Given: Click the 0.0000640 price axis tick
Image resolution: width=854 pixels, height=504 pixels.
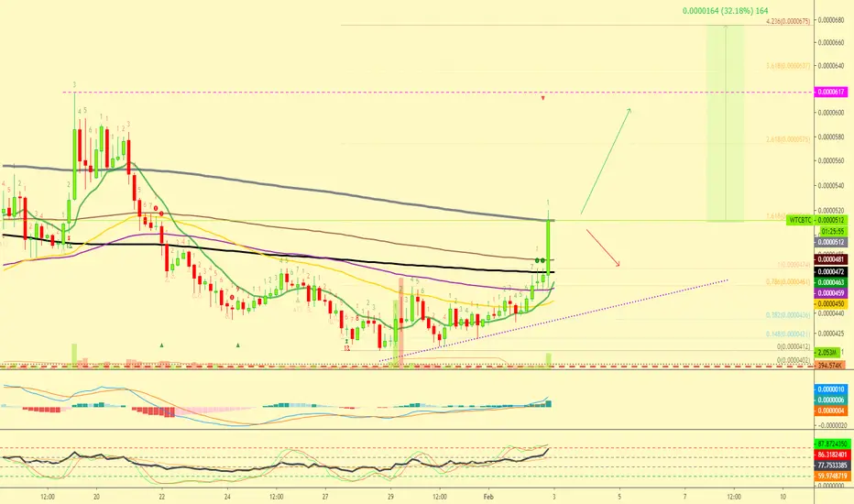Looking at the screenshot, I should point(830,67).
